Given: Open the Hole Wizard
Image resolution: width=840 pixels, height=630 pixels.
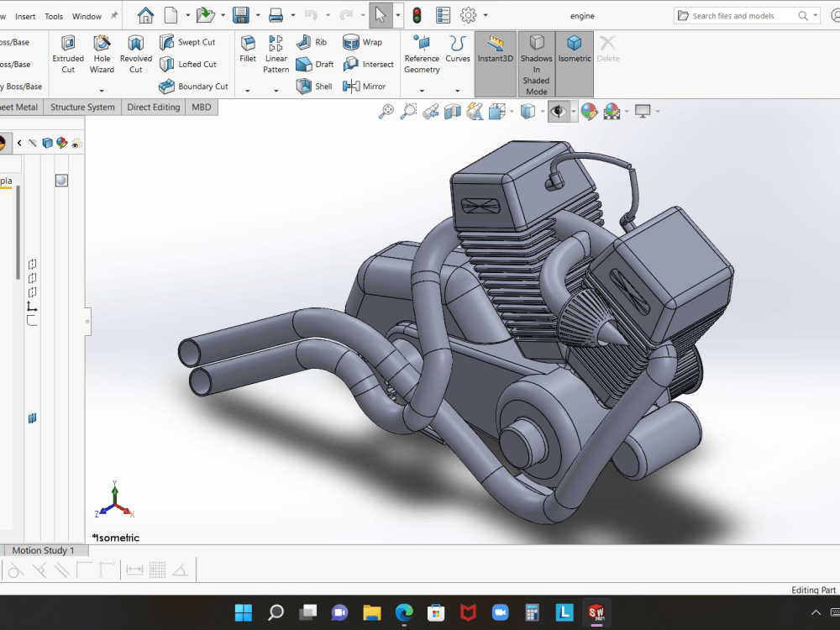Looking at the screenshot, I should coord(102,53).
